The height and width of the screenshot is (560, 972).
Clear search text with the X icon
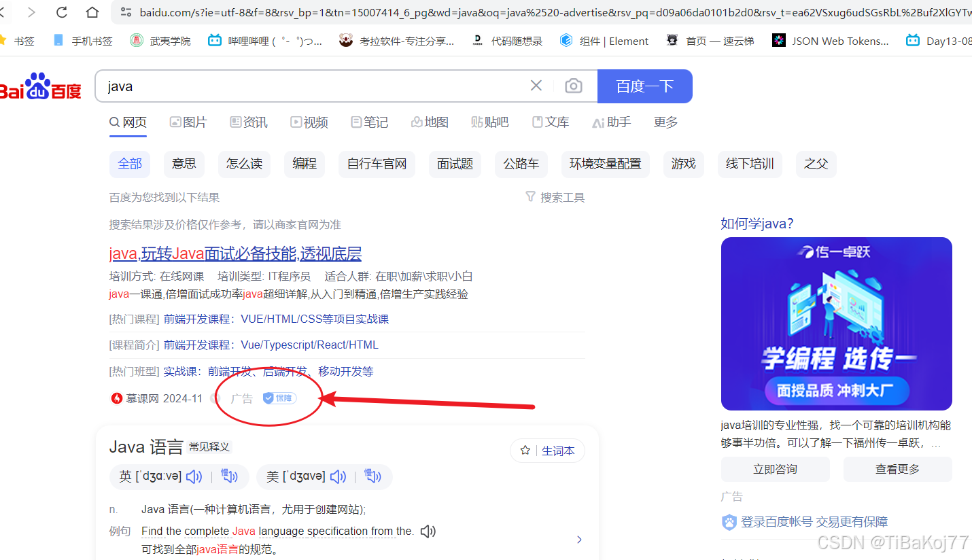(536, 86)
